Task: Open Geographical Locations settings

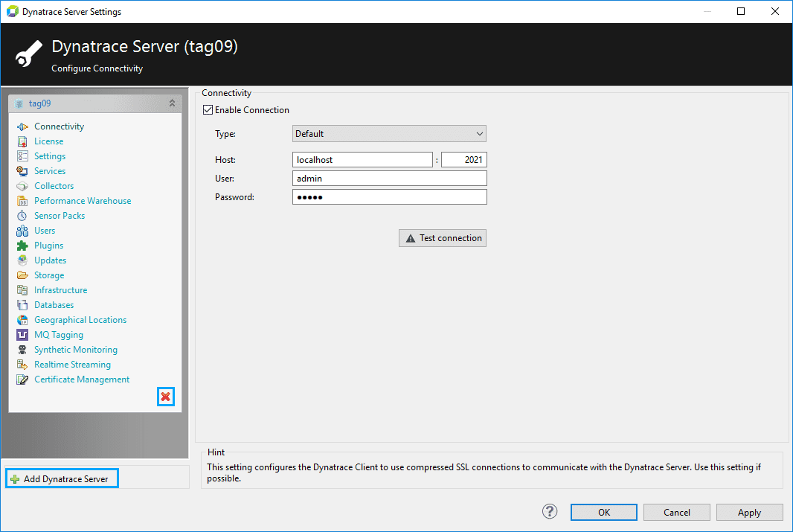Action: click(x=80, y=320)
